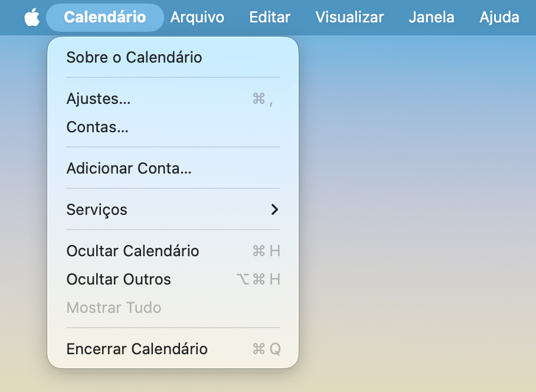Expand the Serviços submenu
Viewport: 536px width, 392px height.
tap(96, 210)
